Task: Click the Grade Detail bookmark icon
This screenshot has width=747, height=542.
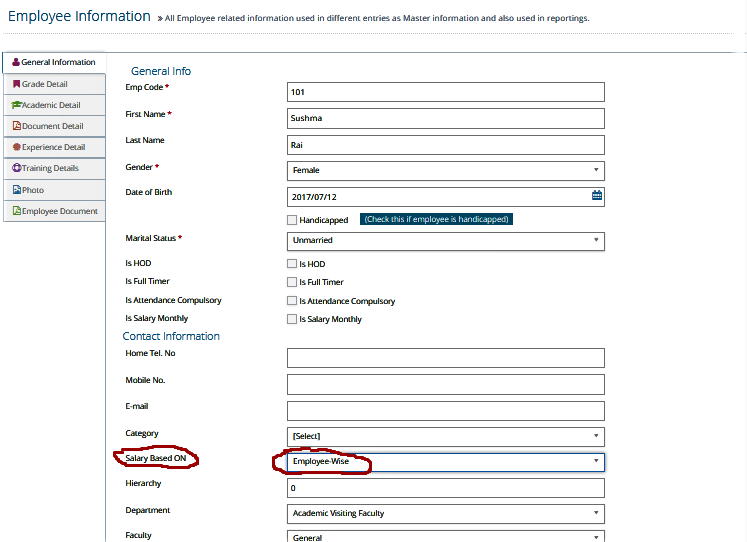Action: coord(17,84)
